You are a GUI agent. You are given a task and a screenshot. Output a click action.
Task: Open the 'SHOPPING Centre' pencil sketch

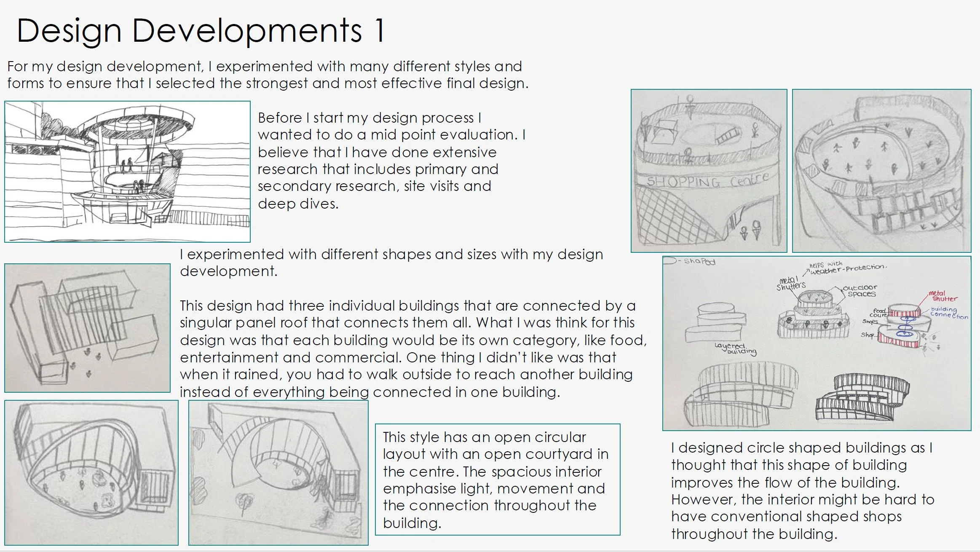(x=709, y=171)
